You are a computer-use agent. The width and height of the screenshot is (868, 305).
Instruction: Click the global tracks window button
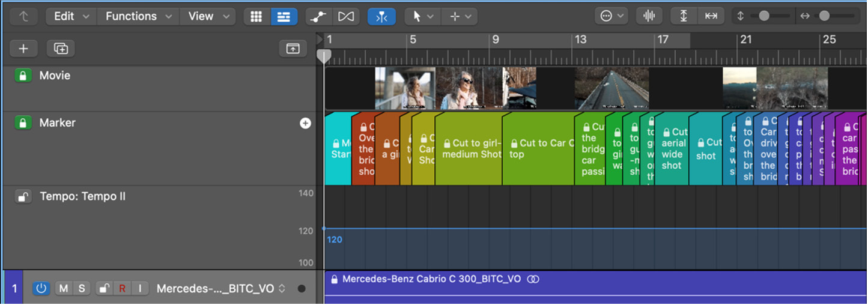(293, 49)
